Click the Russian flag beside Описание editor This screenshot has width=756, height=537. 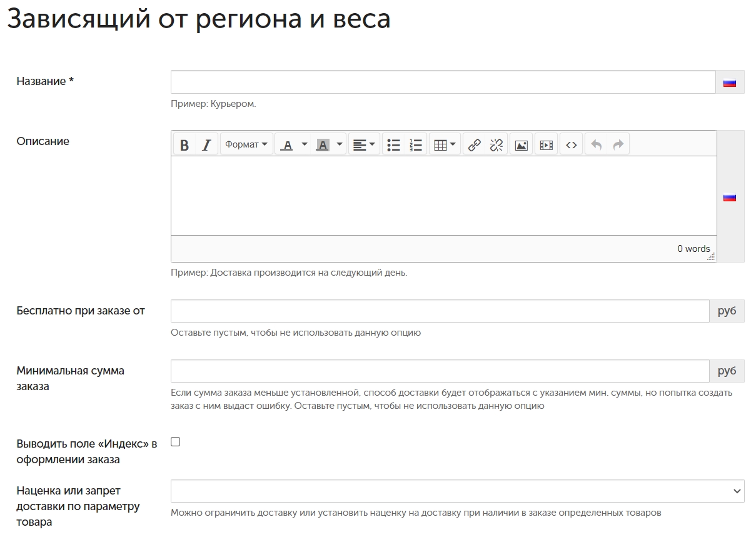(x=730, y=197)
